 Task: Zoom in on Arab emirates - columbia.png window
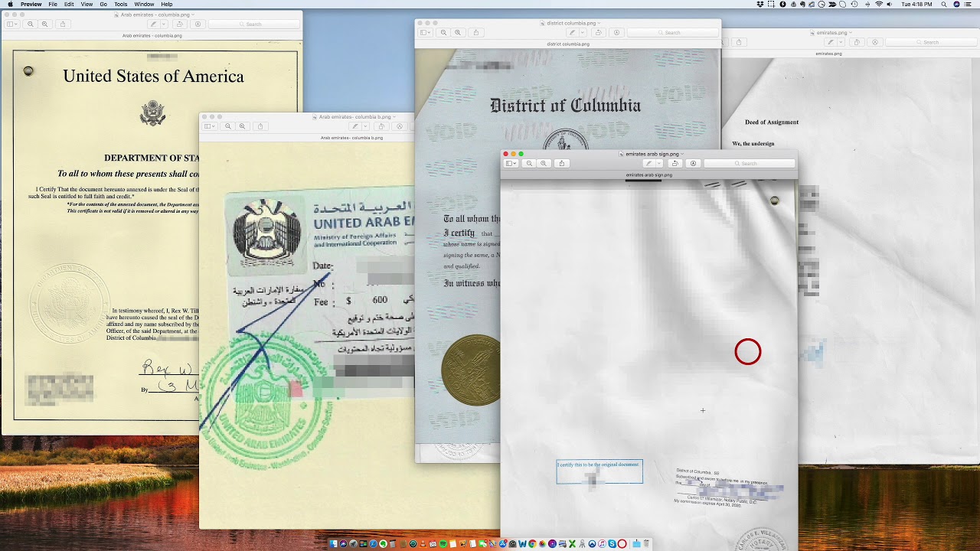44,24
